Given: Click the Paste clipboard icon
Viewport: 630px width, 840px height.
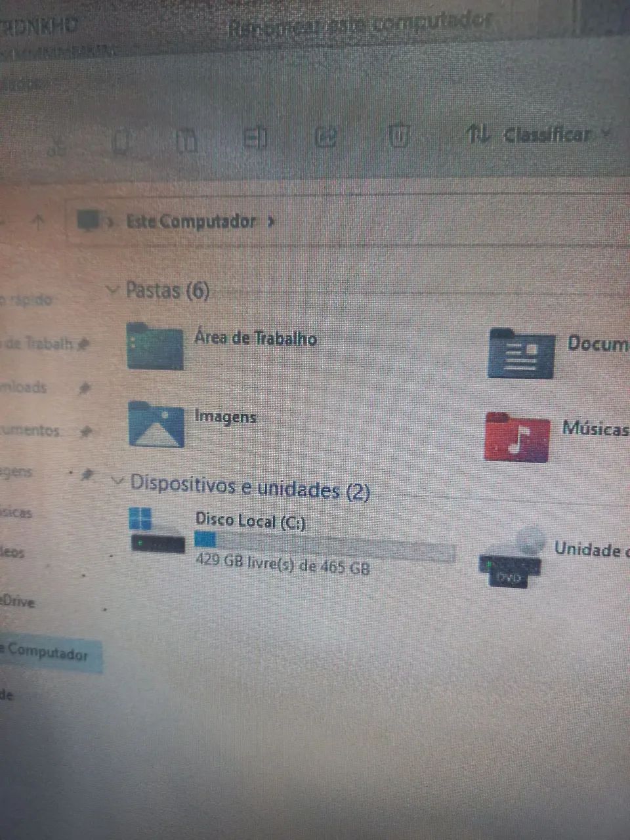Looking at the screenshot, I should tap(186, 140).
